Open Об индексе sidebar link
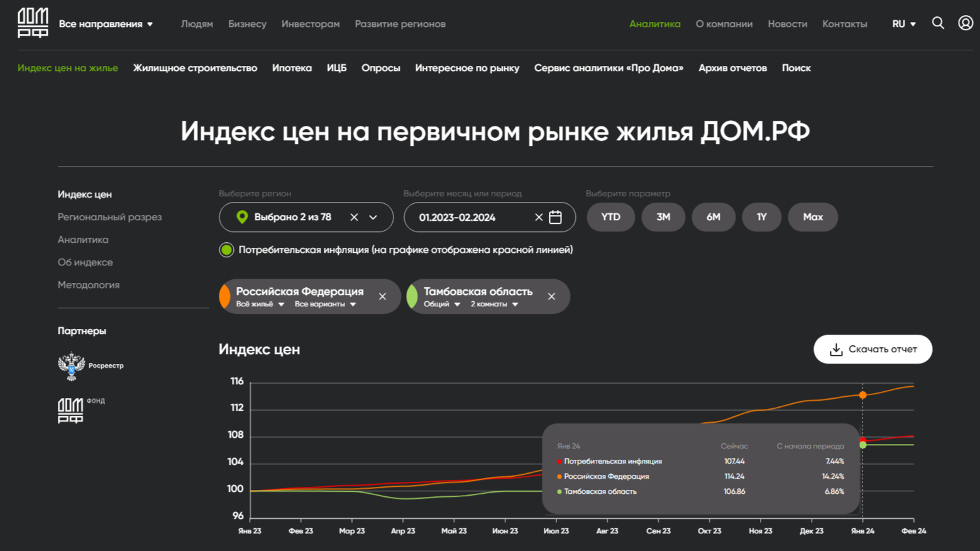 click(x=85, y=262)
